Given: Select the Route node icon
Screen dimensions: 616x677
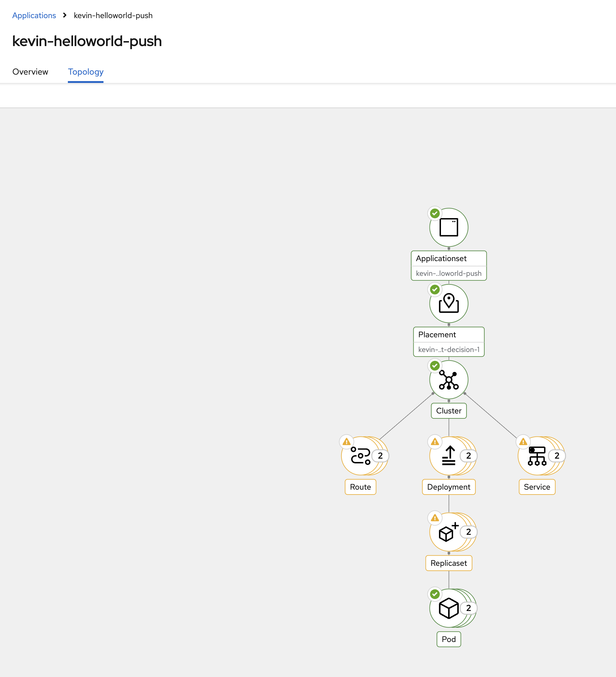Looking at the screenshot, I should click(x=360, y=456).
